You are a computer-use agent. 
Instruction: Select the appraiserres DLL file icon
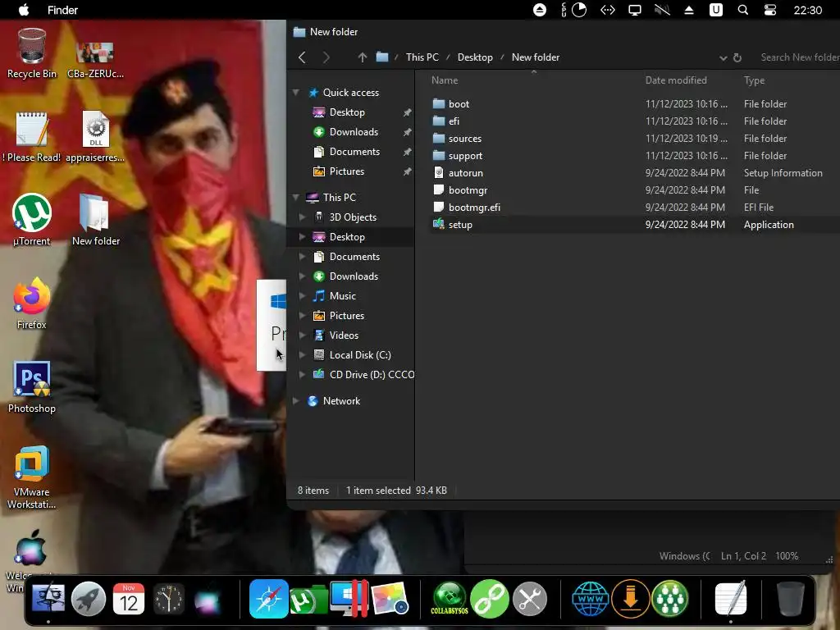tap(95, 137)
